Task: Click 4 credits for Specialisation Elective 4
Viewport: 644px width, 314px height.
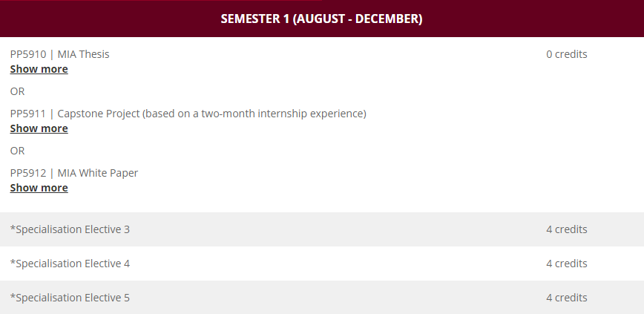Action: click(x=566, y=264)
